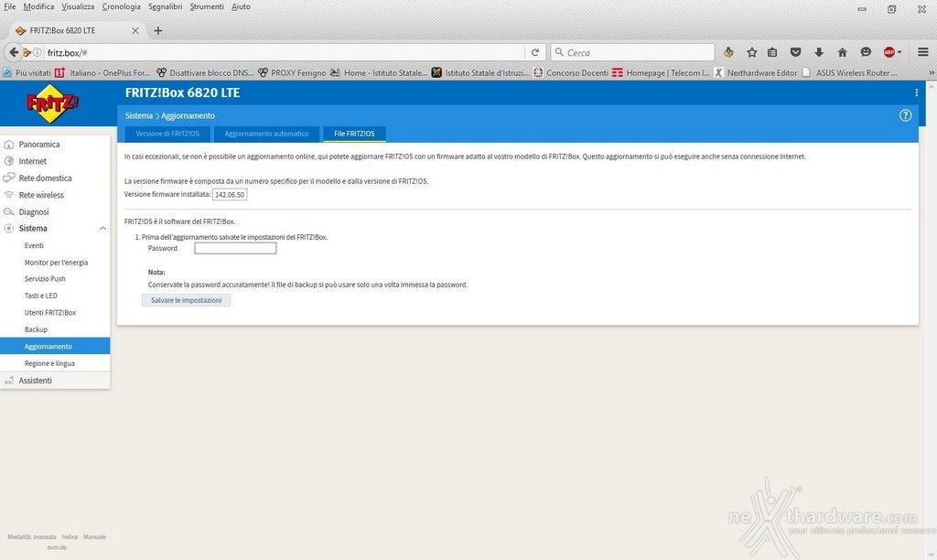Show your bookmarks list icon

[x=772, y=52]
